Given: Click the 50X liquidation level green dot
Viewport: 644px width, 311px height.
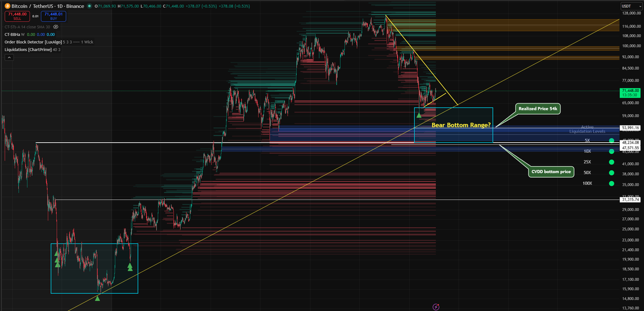Looking at the screenshot, I should click(611, 173).
